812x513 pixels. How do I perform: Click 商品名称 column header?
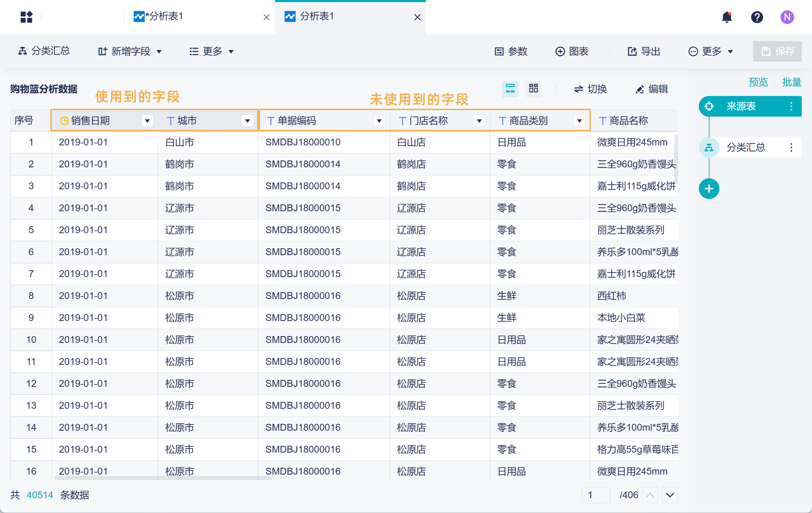[634, 121]
